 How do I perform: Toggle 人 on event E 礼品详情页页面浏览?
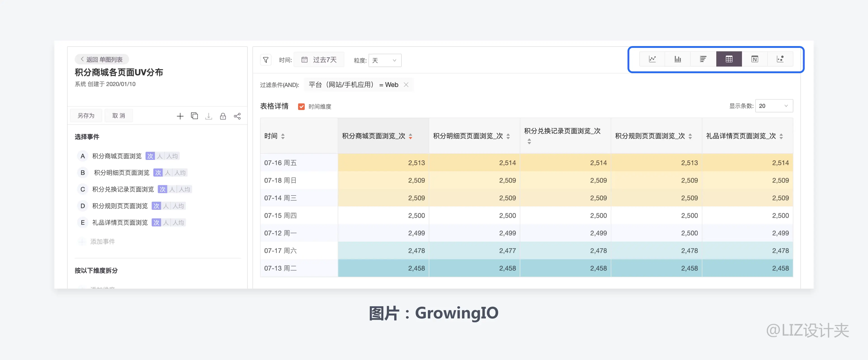pyautogui.click(x=165, y=222)
